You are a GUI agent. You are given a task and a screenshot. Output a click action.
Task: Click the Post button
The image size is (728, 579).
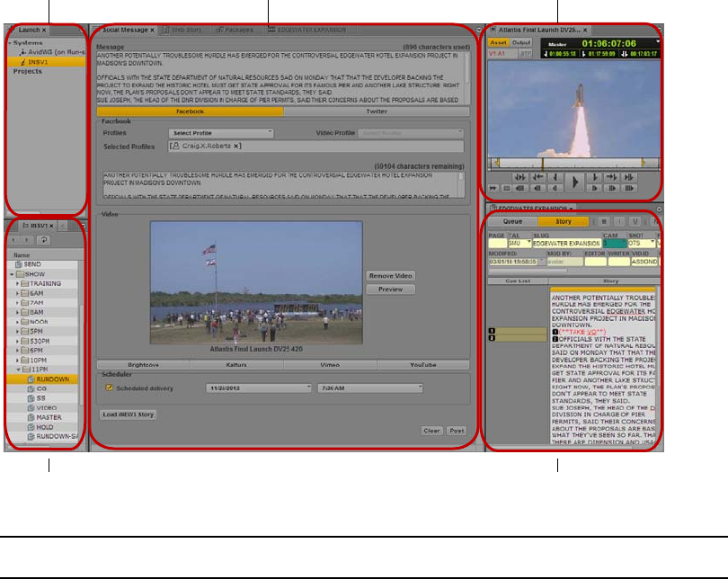(x=457, y=431)
